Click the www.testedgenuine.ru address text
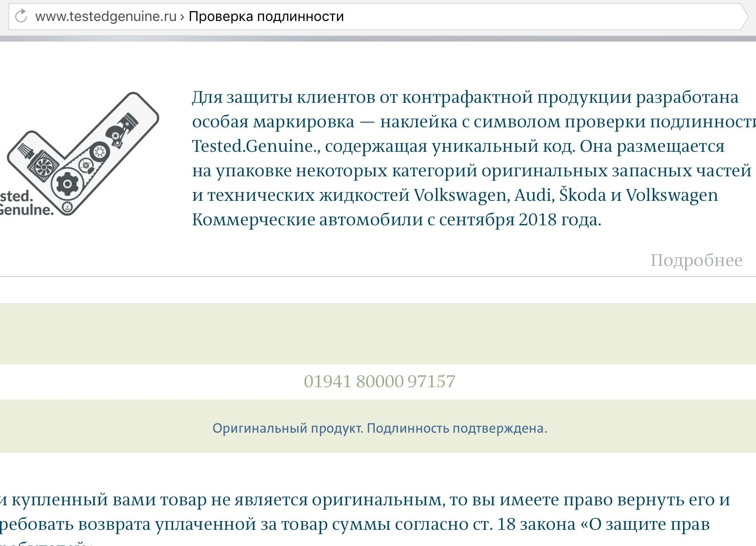The height and width of the screenshot is (546, 756). coord(106,17)
